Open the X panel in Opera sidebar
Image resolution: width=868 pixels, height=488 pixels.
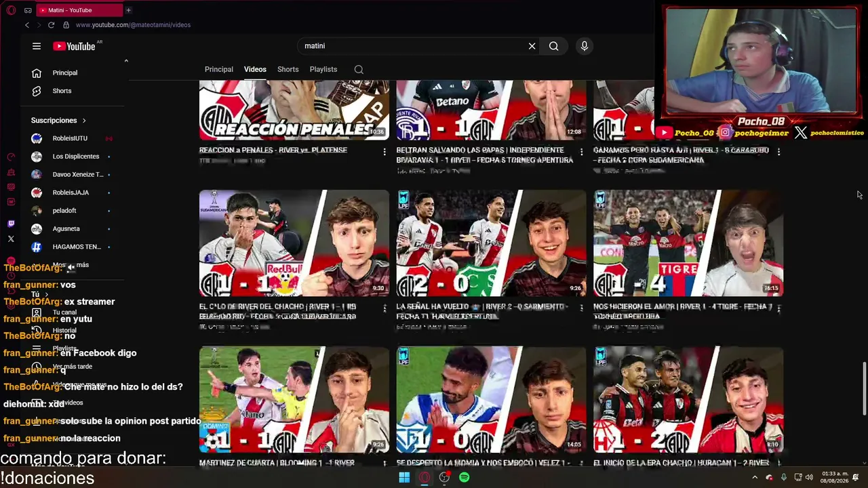click(11, 239)
